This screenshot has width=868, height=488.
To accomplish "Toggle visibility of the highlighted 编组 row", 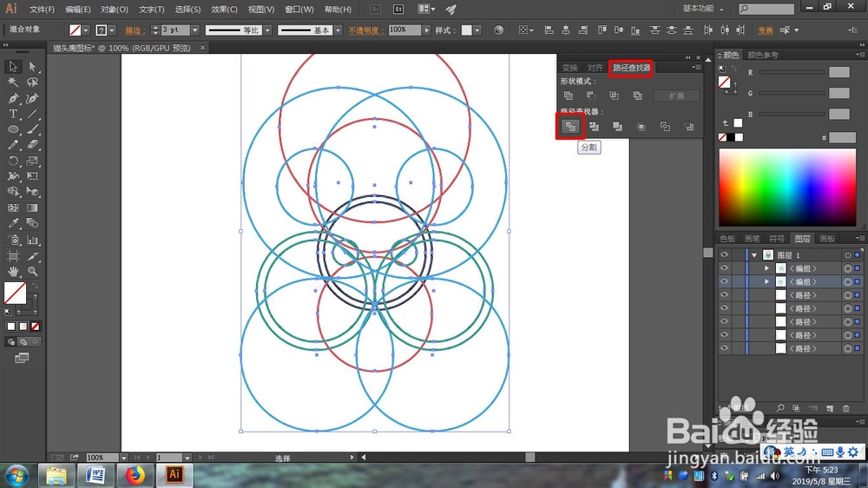I will (x=724, y=281).
